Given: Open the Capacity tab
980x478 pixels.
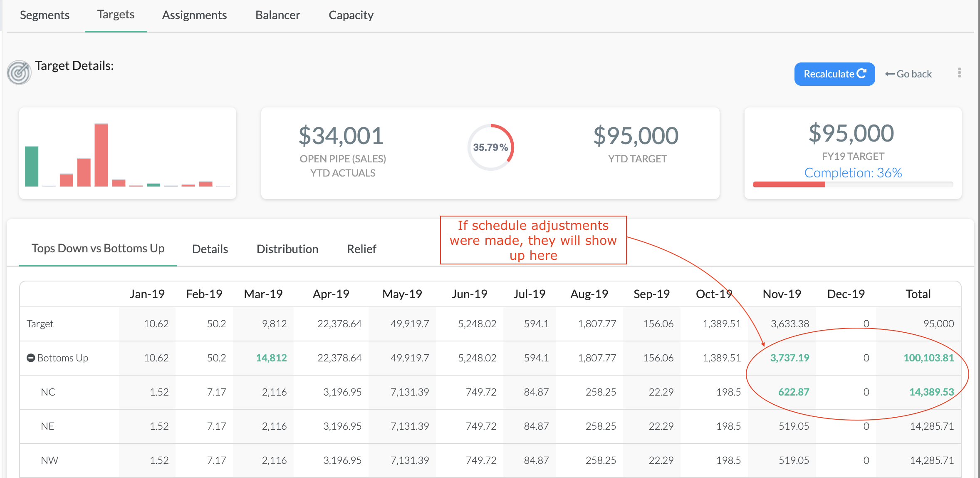Looking at the screenshot, I should [x=351, y=15].
